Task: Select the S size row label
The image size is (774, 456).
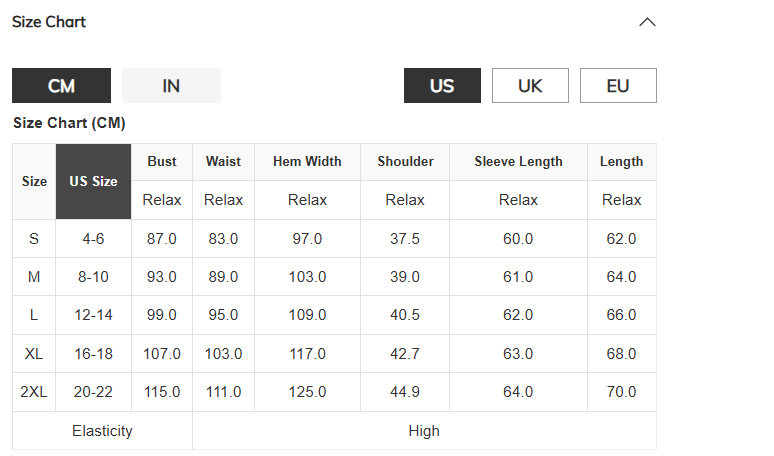Action: (x=34, y=239)
